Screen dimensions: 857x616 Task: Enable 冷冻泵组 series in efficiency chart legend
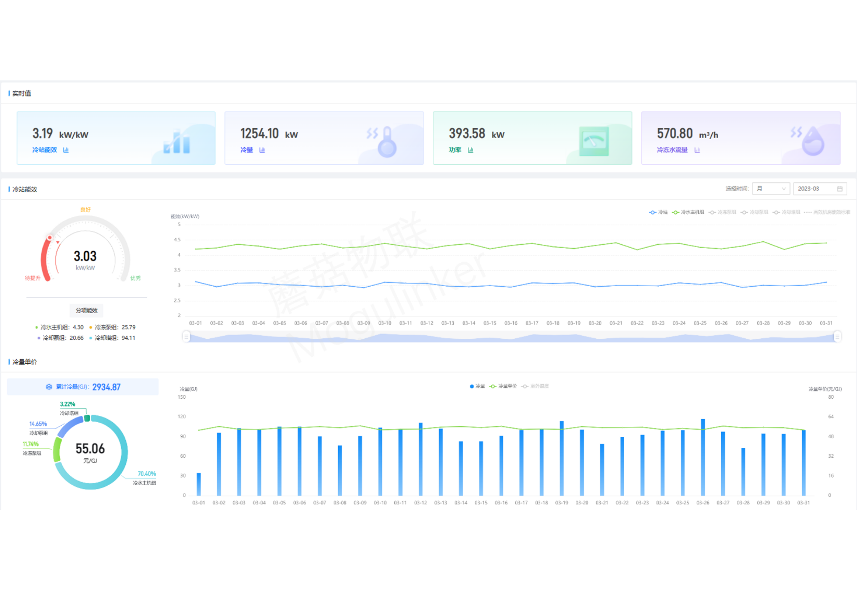pyautogui.click(x=722, y=212)
